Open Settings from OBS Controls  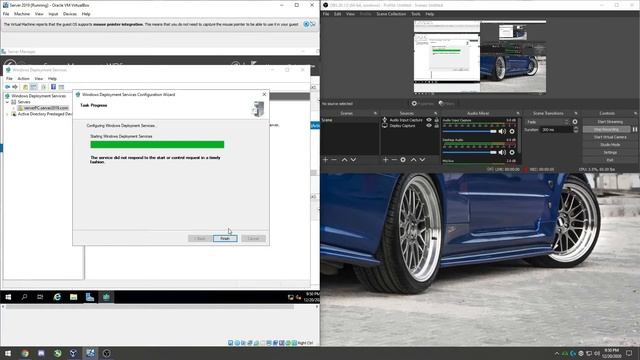coord(610,153)
